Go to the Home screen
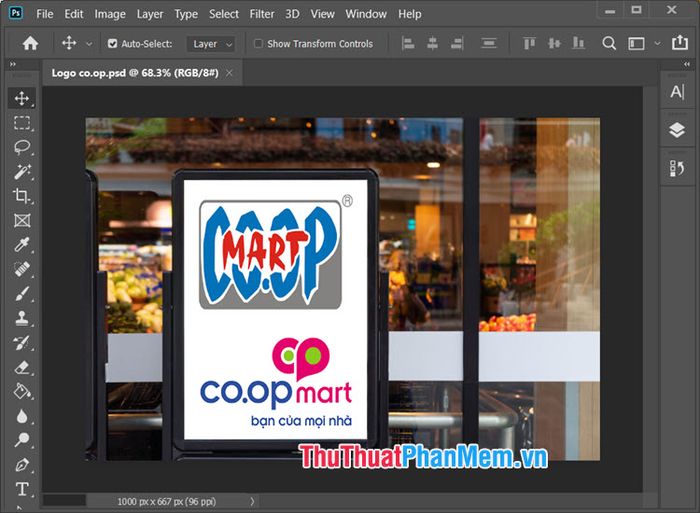Image resolution: width=700 pixels, height=513 pixels. [30, 43]
